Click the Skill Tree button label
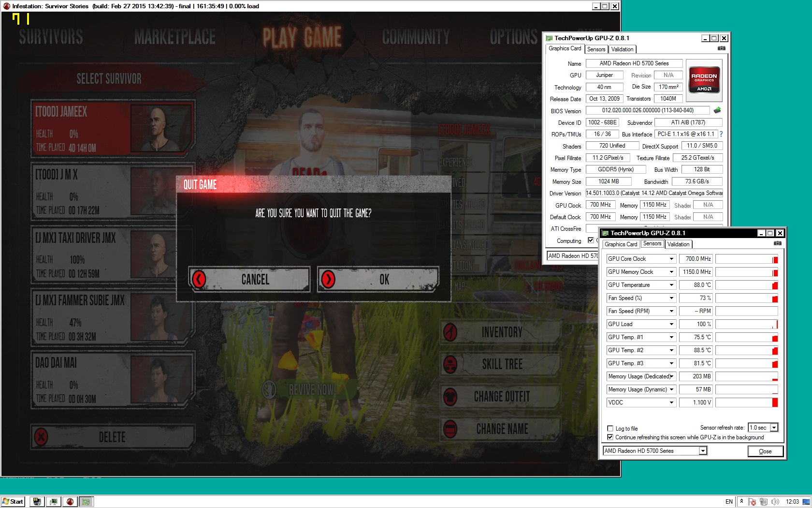812x508 pixels. (502, 364)
